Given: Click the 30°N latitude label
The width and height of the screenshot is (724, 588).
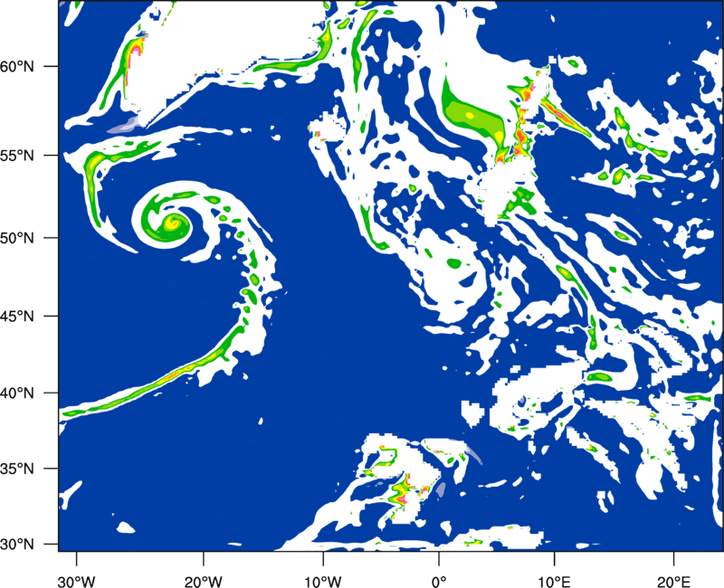Looking at the screenshot, I should point(17,545).
